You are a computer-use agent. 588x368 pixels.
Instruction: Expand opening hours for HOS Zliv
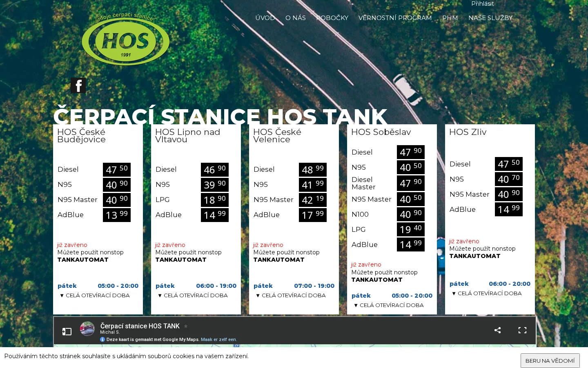click(487, 293)
